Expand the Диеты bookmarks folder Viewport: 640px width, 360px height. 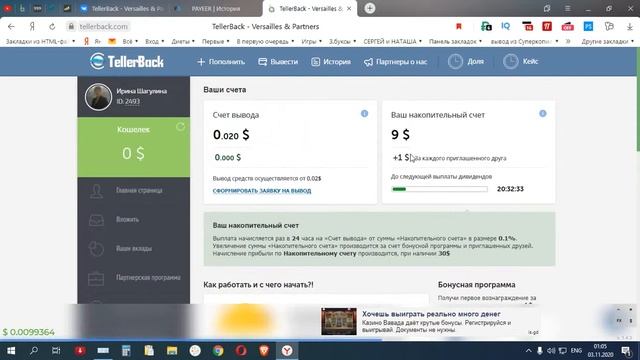[x=183, y=41]
